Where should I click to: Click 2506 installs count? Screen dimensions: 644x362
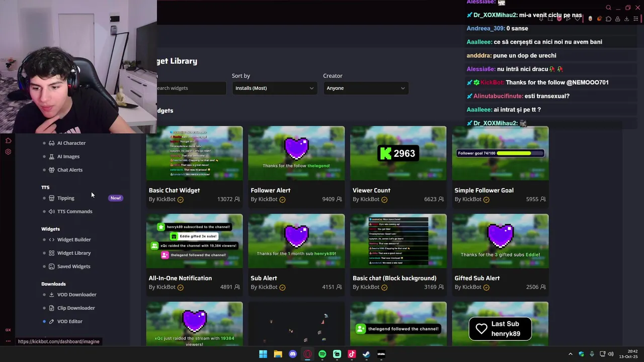click(532, 287)
